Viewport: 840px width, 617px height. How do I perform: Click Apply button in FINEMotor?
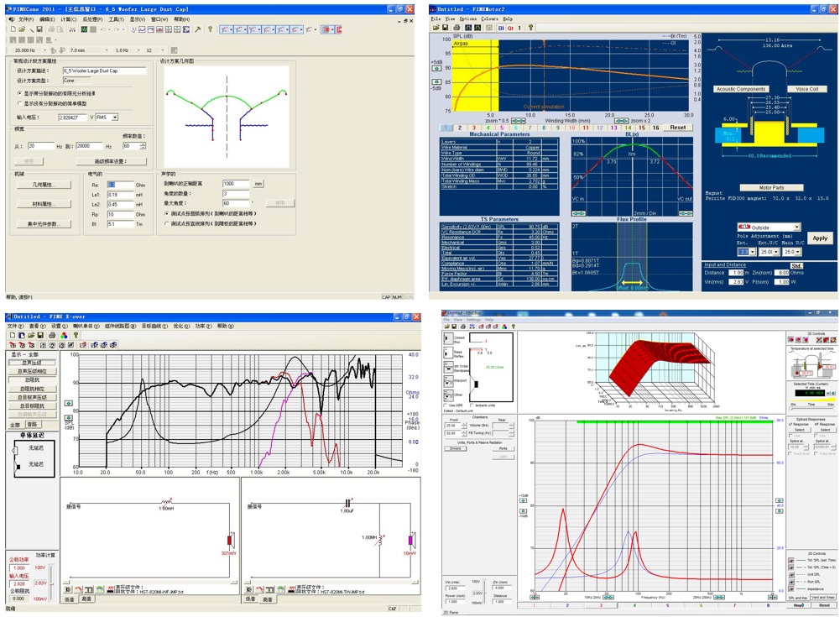point(820,238)
